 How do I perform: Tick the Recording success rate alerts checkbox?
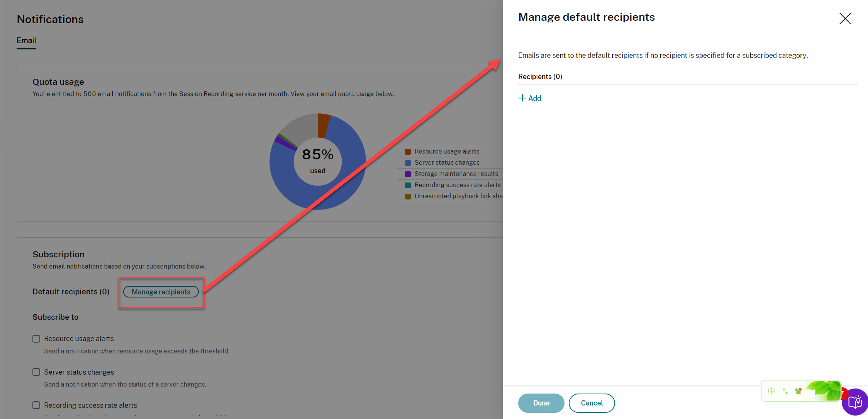pos(36,405)
